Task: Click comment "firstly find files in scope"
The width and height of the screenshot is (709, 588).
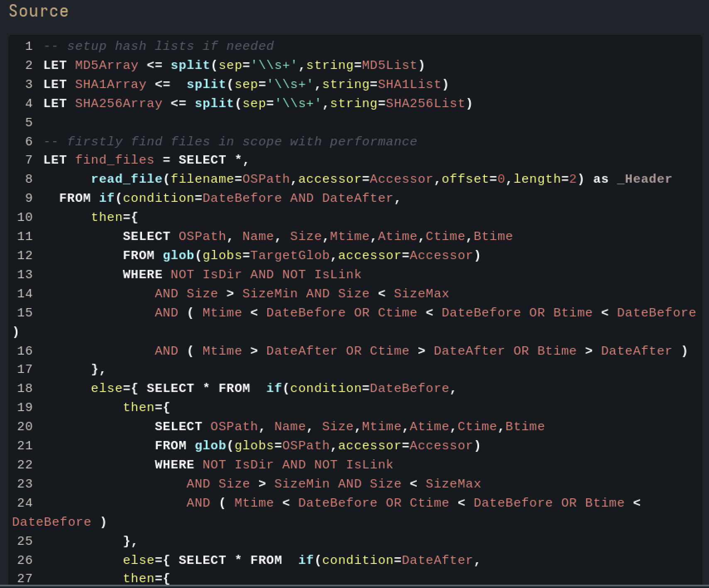Action: click(x=174, y=142)
